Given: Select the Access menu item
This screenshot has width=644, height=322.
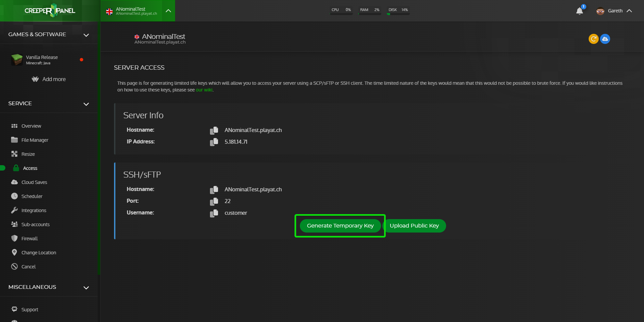Looking at the screenshot, I should tap(30, 168).
